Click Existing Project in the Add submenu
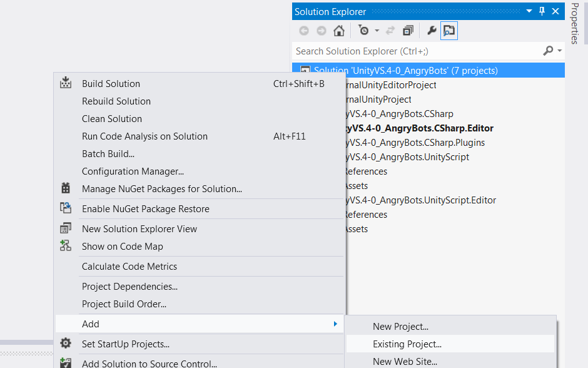Screen dimensions: 588x368 click(x=407, y=344)
